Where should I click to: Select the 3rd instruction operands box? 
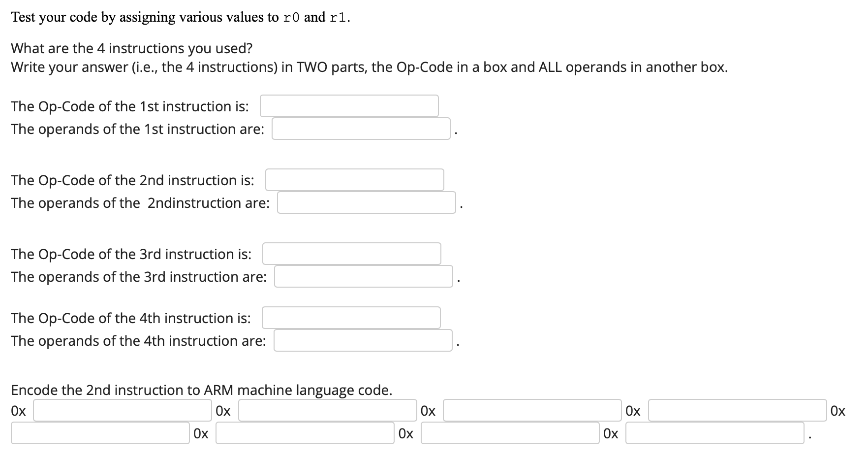363,276
